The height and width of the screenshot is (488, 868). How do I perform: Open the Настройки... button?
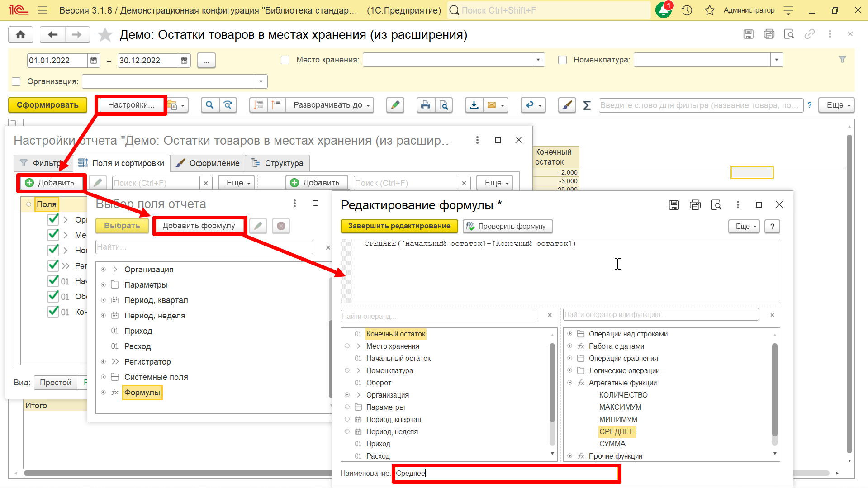[131, 105]
